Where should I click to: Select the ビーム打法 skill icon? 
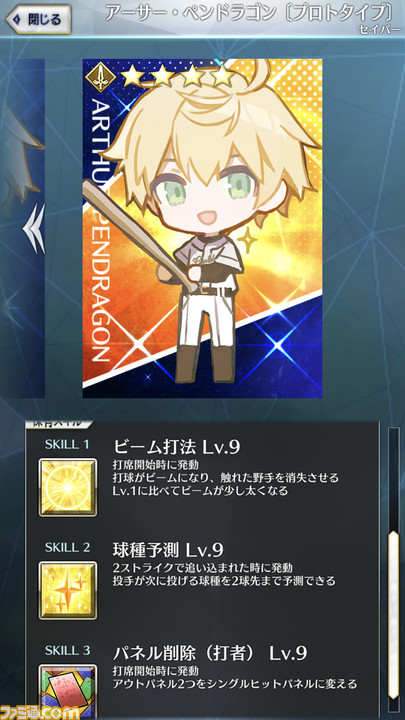tap(68, 487)
